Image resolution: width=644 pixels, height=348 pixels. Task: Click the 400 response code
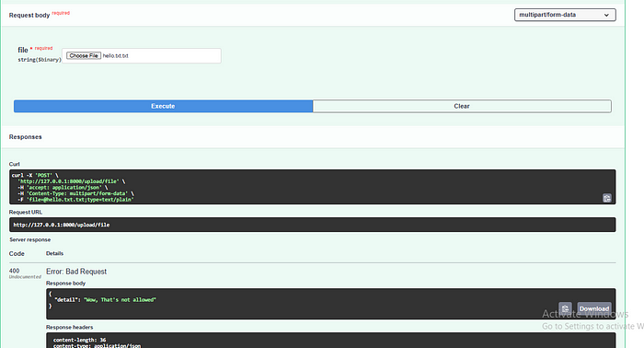pyautogui.click(x=14, y=271)
